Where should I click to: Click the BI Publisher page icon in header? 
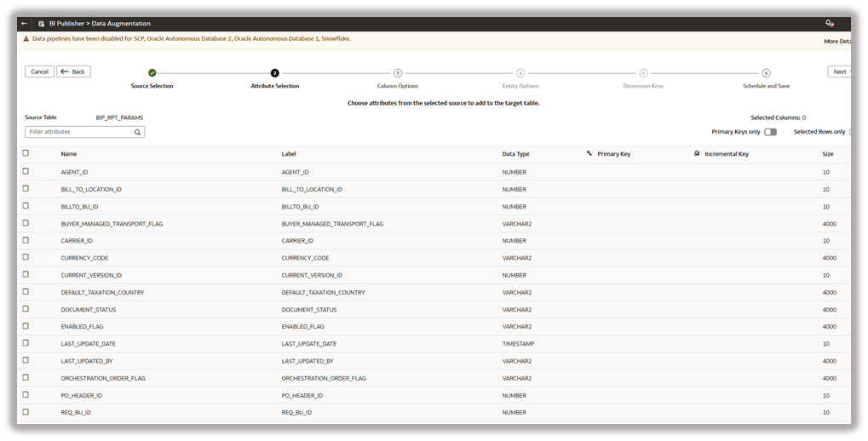(x=41, y=24)
